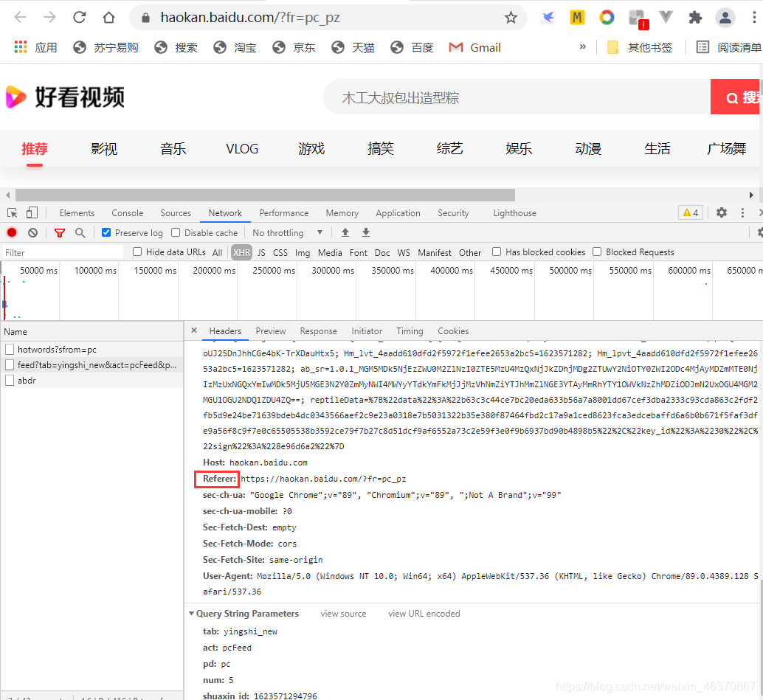Switch to the Console panel
Viewport: 763px width, 700px height.
point(128,213)
